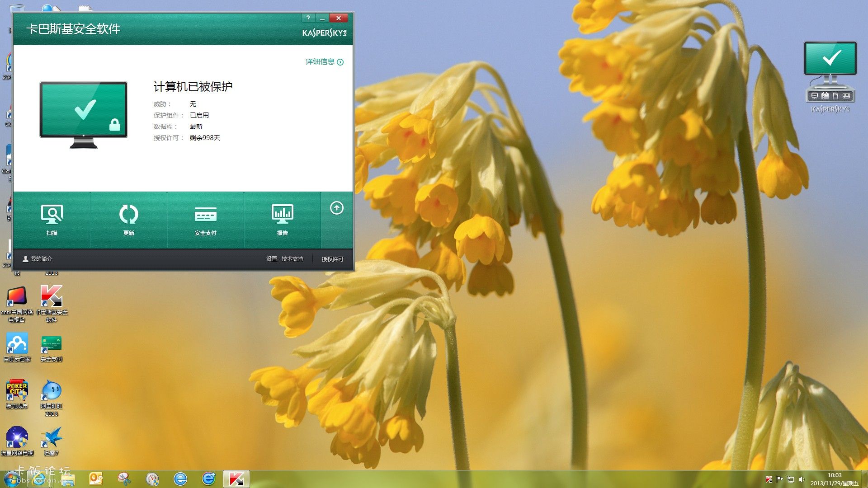Select the 扑克城市 Poker City desktop shortcut

point(17,394)
